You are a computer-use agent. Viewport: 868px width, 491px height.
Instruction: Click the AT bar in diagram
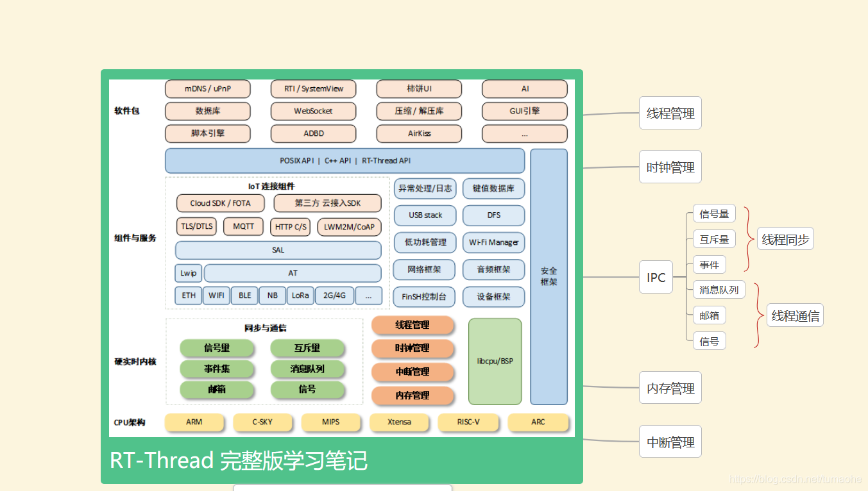[293, 273]
